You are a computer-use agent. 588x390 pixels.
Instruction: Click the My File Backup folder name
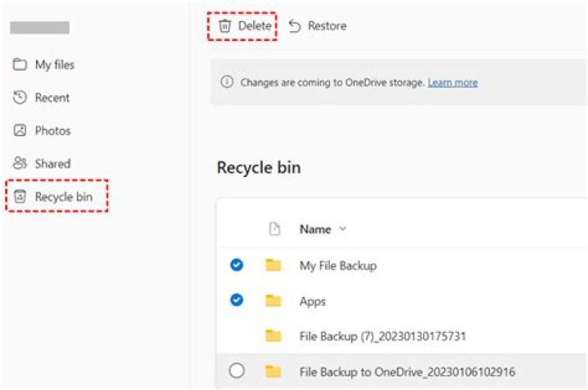point(337,265)
